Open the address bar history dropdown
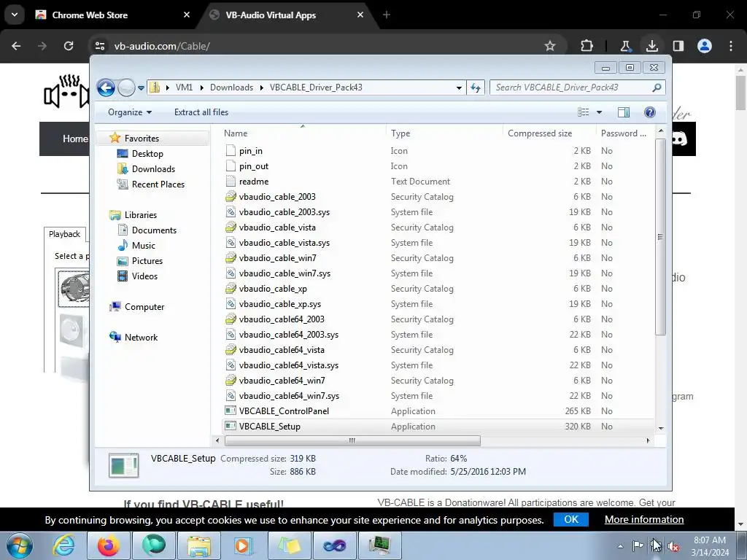Screen dimensions: 747x560 pyautogui.click(x=459, y=87)
